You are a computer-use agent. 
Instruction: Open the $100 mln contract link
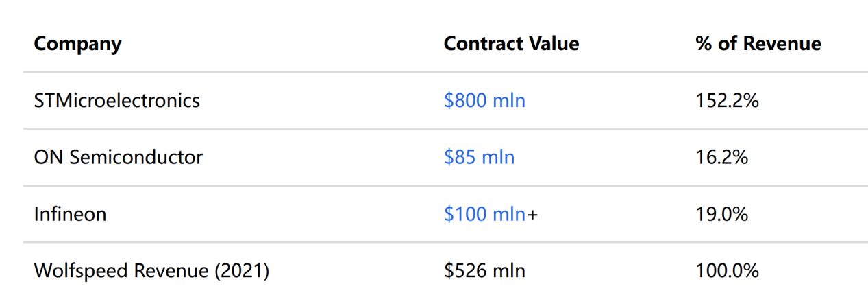[x=484, y=215]
